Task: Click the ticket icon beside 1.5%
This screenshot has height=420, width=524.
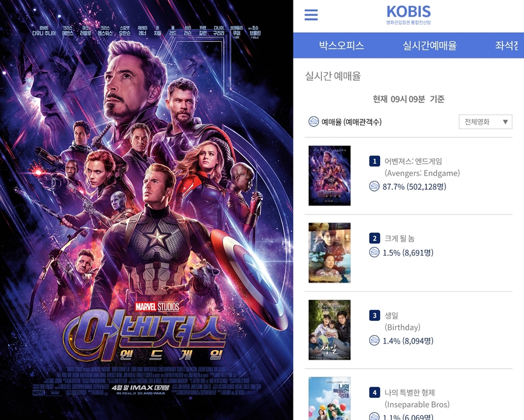Action: 374,252
